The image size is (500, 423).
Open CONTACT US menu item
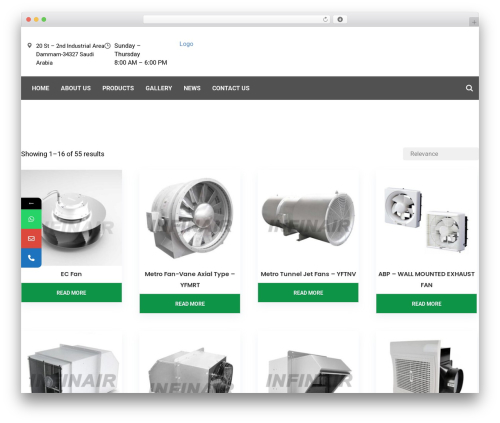point(231,88)
